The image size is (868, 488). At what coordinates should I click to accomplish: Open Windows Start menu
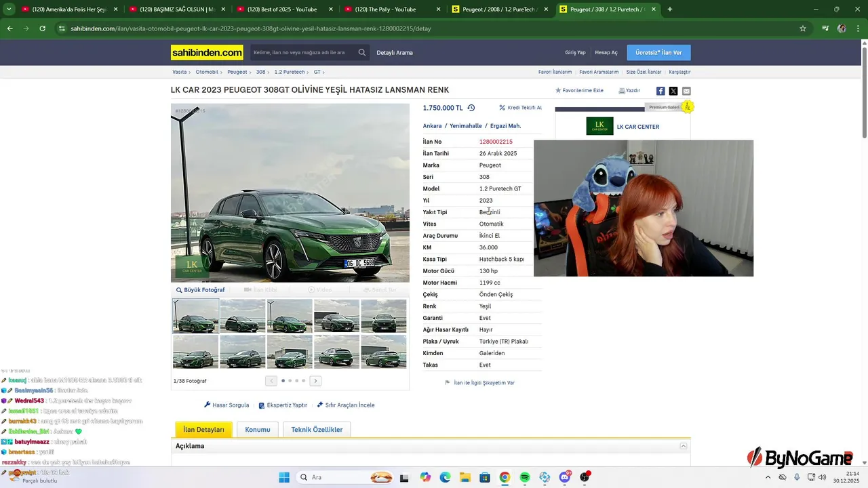[284, 477]
